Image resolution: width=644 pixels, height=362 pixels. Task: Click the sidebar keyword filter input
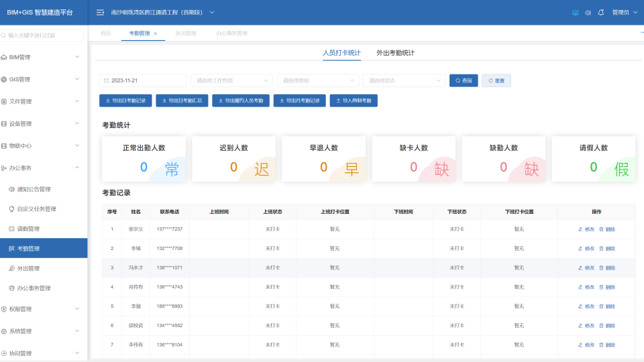[44, 36]
